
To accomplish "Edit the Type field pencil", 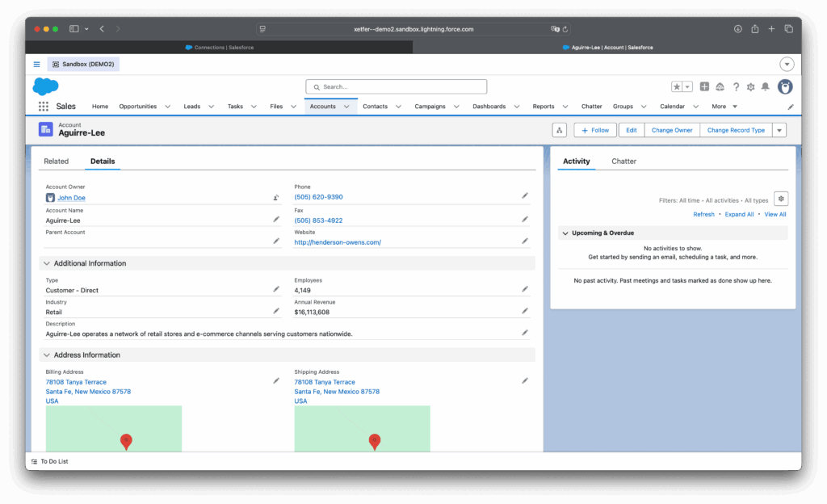I will pyautogui.click(x=276, y=289).
